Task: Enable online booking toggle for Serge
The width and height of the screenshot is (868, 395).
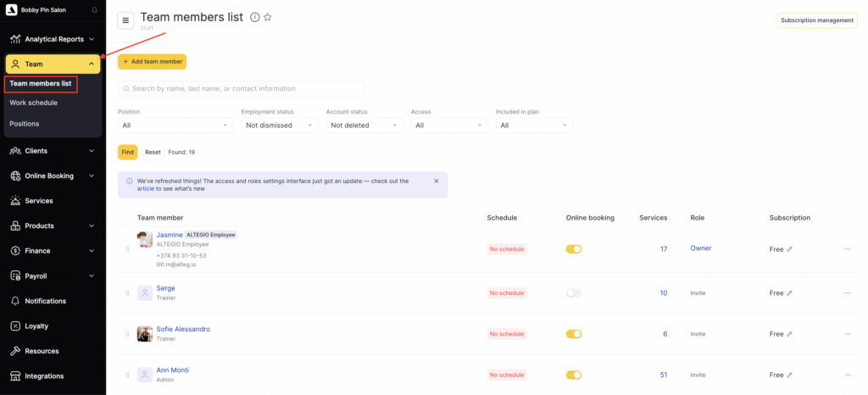Action: click(x=574, y=292)
